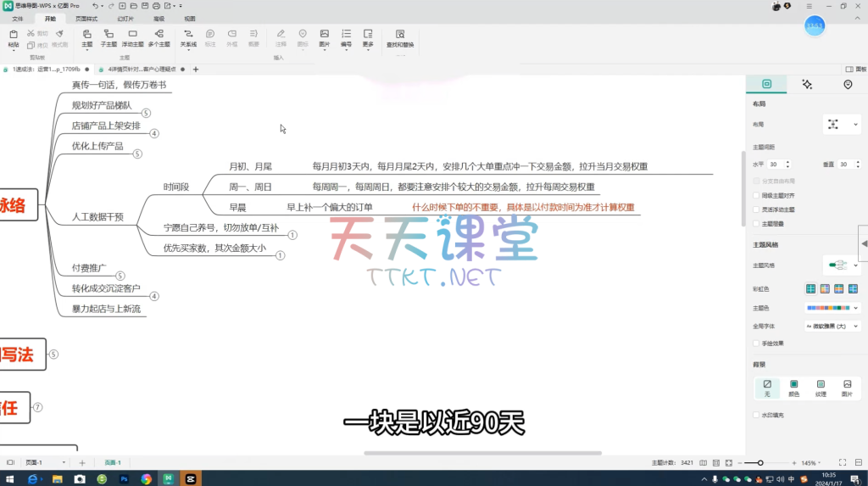Select 纹理 texture background option
The image size is (868, 486).
(821, 388)
